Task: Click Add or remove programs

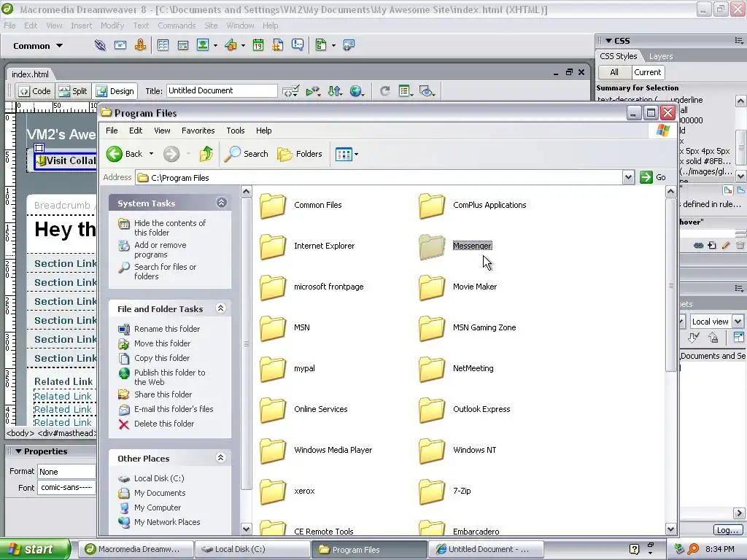Action: (160, 249)
